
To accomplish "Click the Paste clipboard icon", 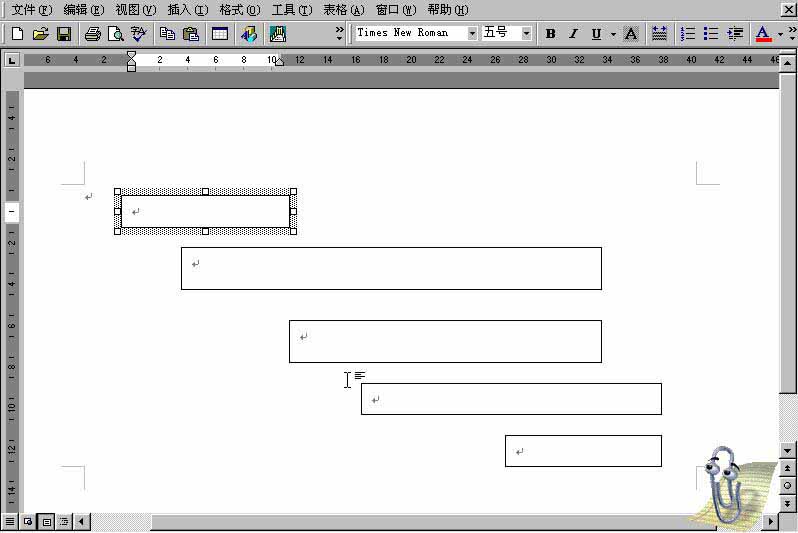I will pos(190,34).
